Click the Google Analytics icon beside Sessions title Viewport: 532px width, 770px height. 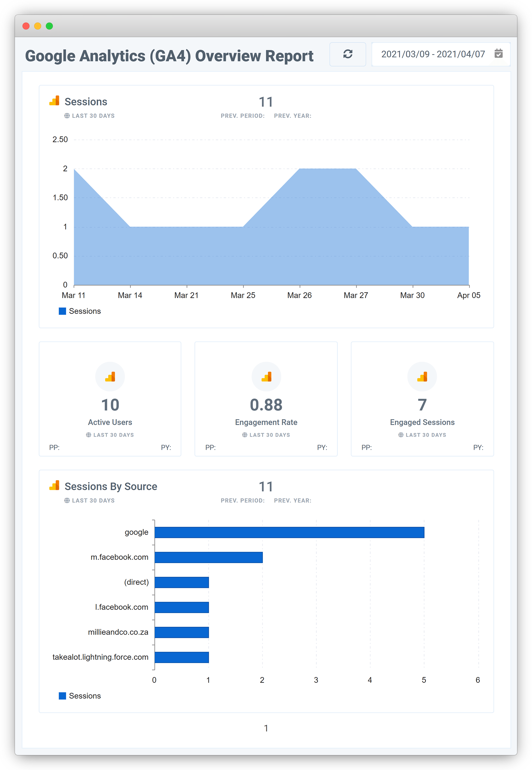54,101
